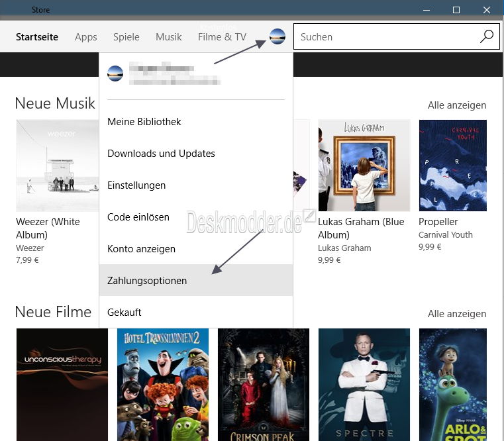Go to the Spiele tab

tap(126, 37)
